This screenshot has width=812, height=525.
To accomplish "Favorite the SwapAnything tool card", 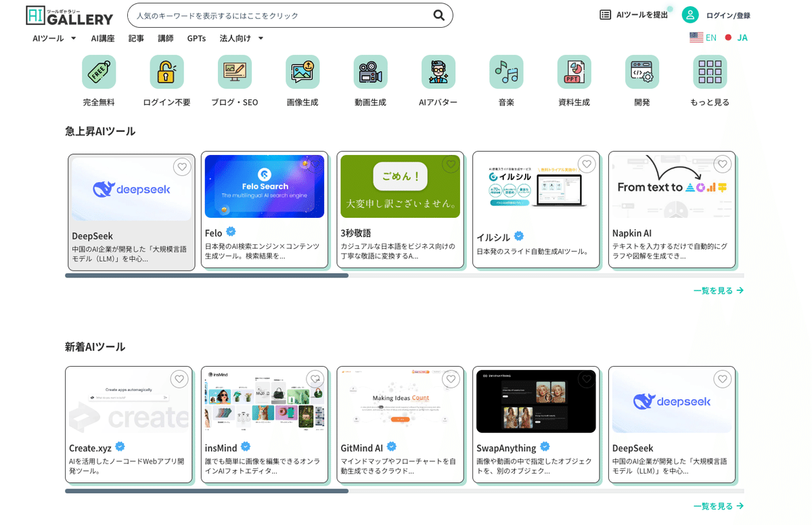I will (x=586, y=380).
